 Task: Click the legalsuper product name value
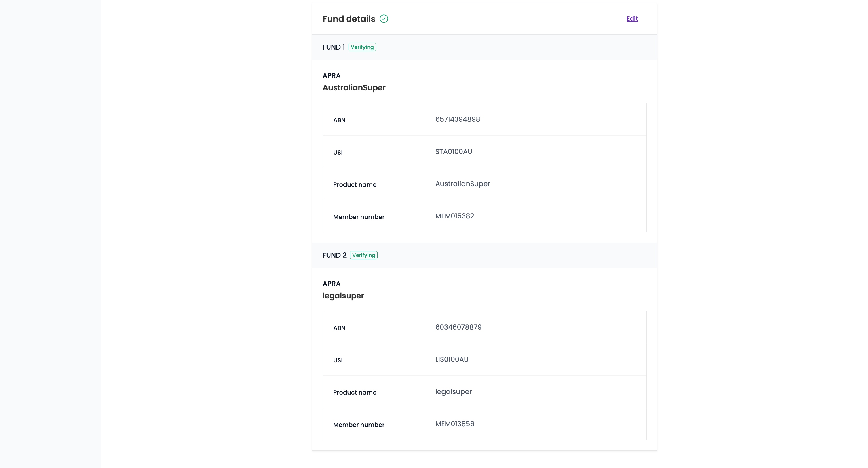(453, 392)
